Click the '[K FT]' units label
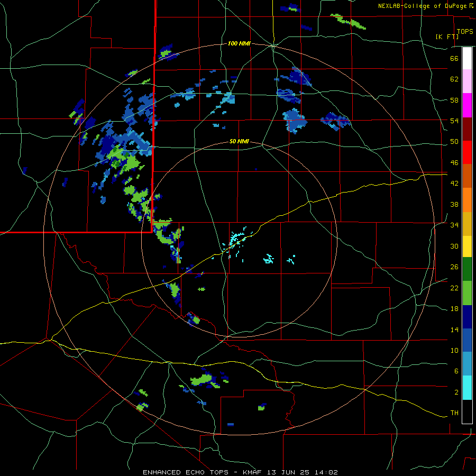Screen dimensions: 476x476 [447, 37]
